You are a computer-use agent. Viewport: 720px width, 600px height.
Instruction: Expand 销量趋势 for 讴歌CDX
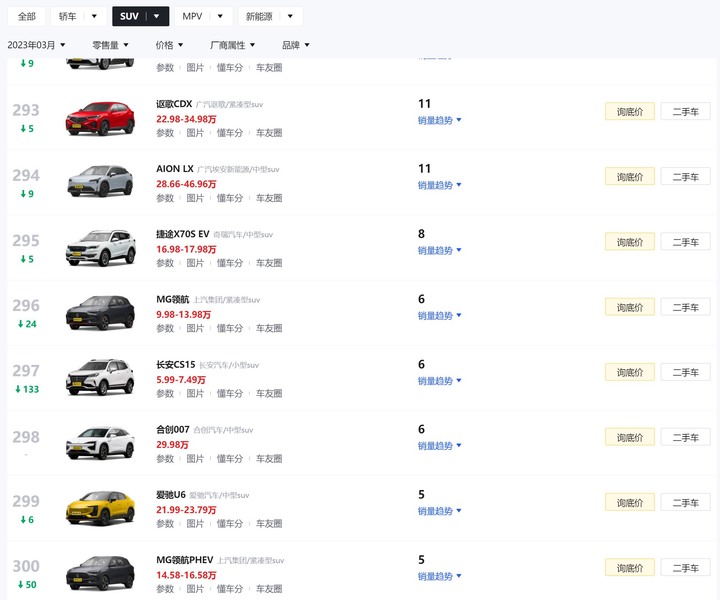click(439, 120)
